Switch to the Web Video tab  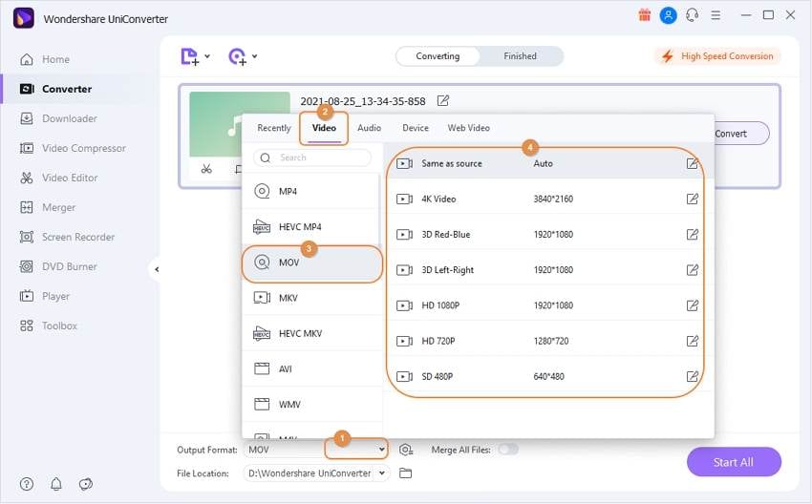point(469,128)
